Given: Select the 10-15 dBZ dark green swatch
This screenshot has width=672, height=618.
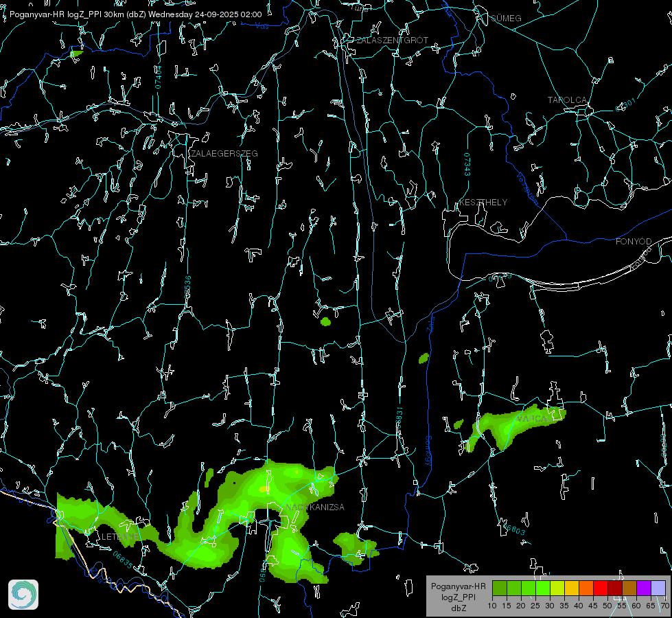Looking at the screenshot, I should click(500, 588).
